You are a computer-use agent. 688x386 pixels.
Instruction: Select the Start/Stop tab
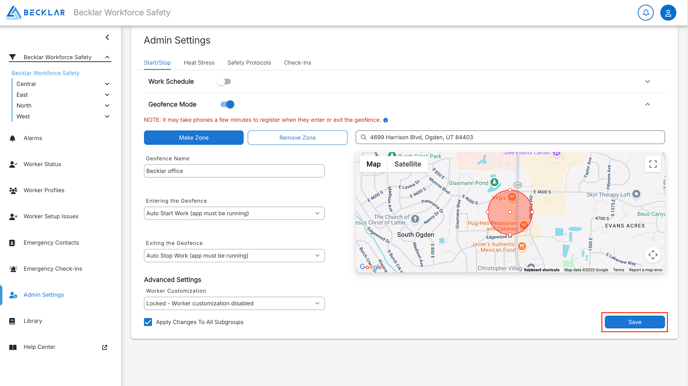(x=157, y=63)
